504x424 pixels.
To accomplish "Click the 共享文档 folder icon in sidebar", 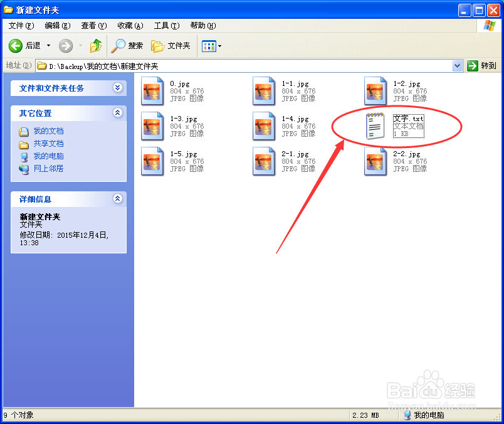I will pos(23,145).
